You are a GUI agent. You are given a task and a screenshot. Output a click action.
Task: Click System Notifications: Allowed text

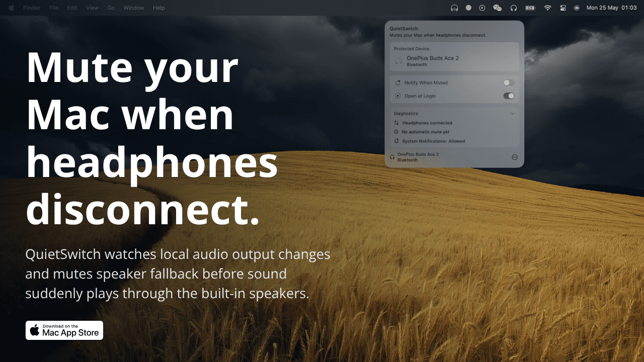click(434, 141)
